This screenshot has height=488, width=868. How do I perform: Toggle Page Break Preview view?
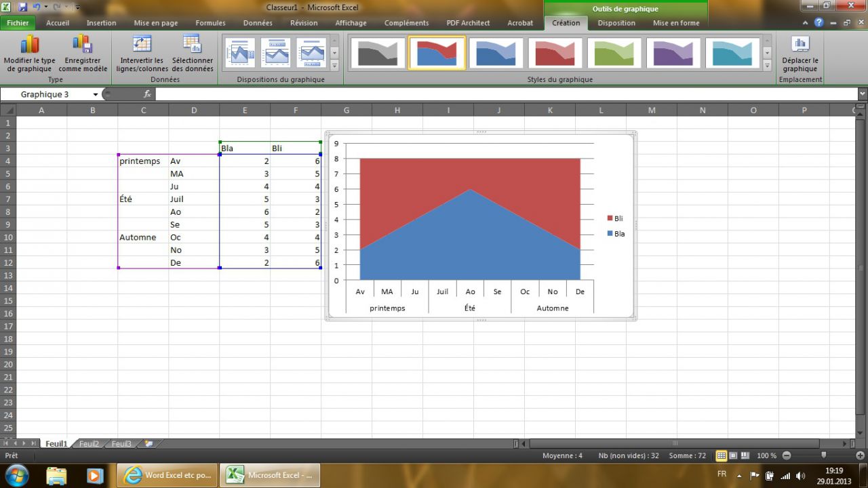[745, 455]
